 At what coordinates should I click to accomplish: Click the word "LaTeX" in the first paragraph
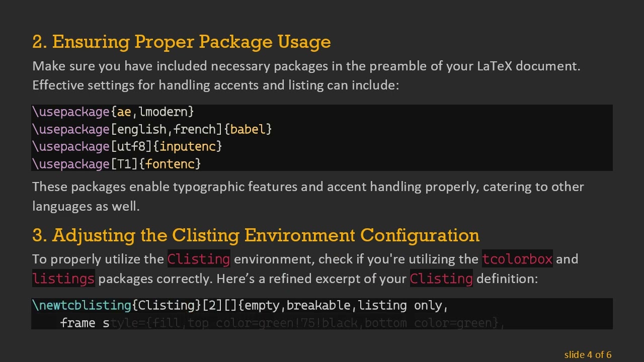coord(494,66)
